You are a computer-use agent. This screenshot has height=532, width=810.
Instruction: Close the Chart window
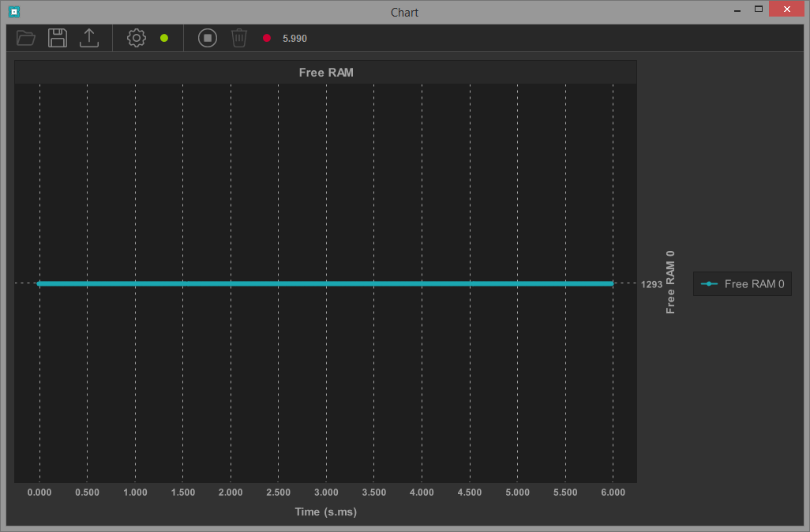[x=787, y=9]
